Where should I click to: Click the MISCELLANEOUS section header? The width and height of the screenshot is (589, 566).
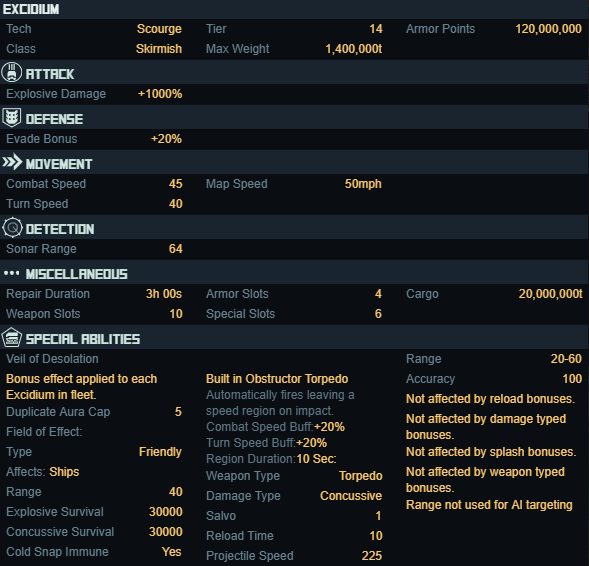76,274
